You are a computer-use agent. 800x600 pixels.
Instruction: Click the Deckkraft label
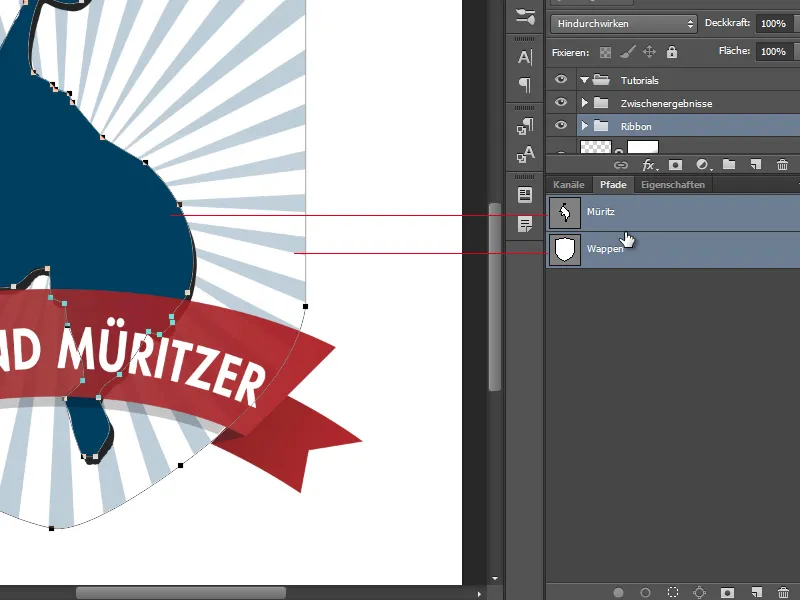727,23
